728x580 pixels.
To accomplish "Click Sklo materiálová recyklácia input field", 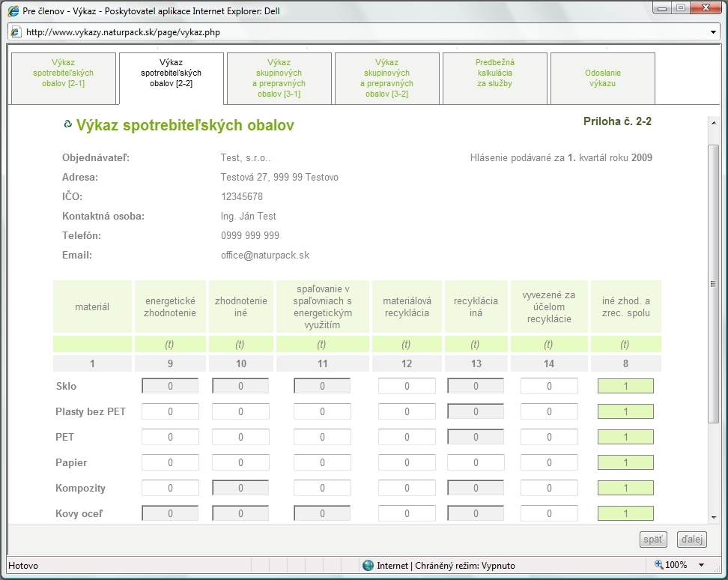I will [407, 387].
